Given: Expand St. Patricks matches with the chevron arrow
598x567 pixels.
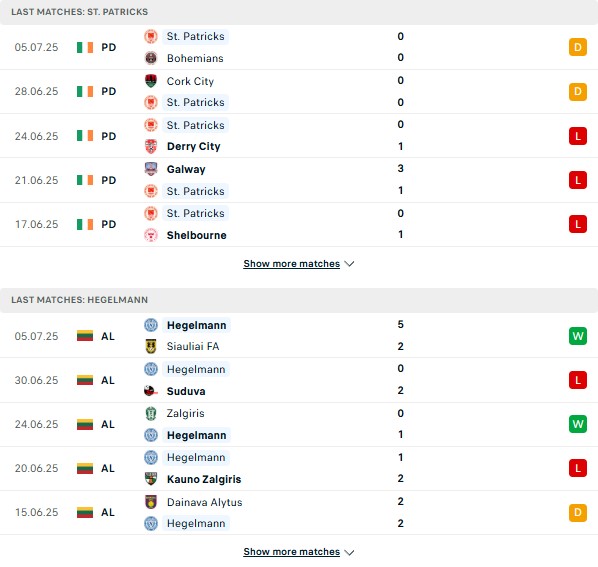Looking at the screenshot, I should coord(349,264).
